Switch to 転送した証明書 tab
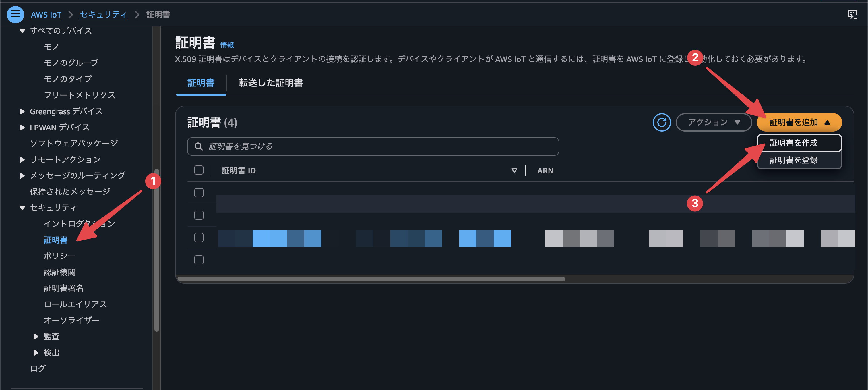The width and height of the screenshot is (868, 390). tap(271, 83)
